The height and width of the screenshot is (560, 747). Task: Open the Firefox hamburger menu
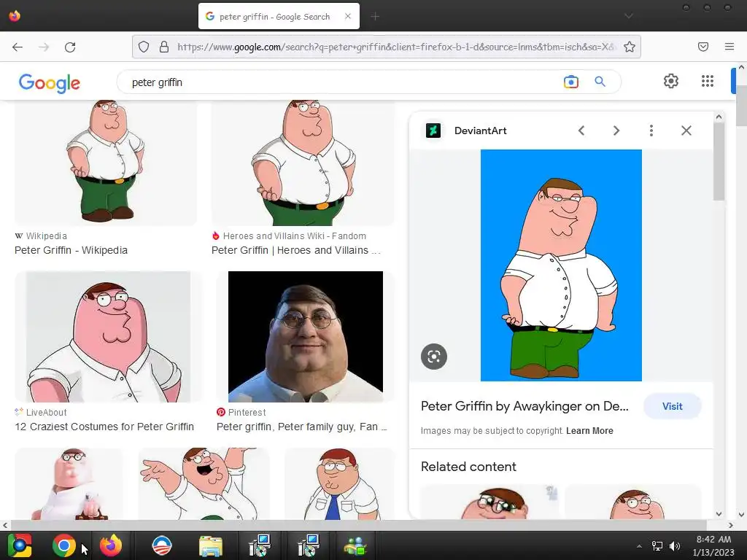[729, 47]
